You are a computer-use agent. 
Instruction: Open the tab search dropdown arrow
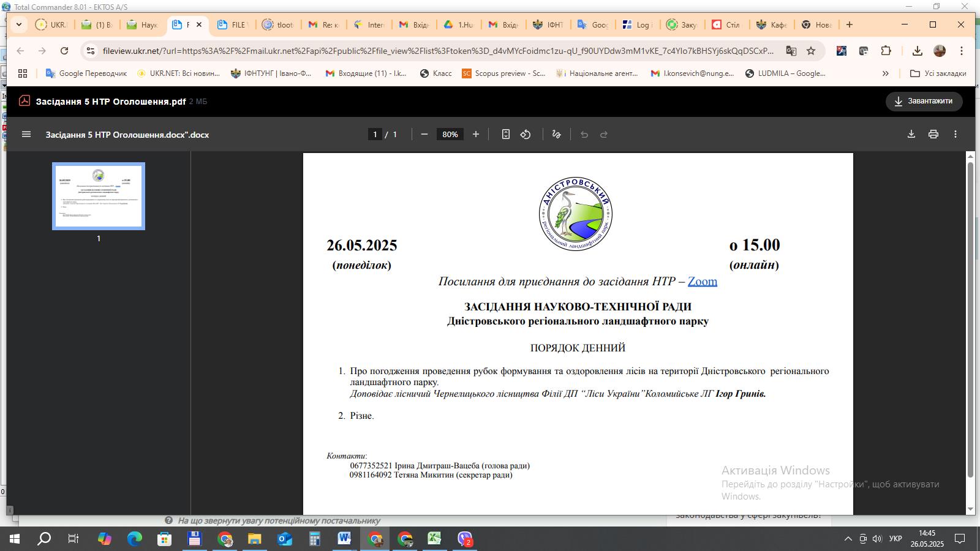click(x=19, y=25)
